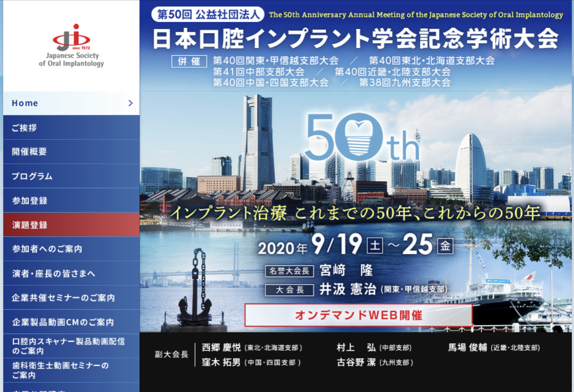Click the 日本口腔インプラント学会記念学術大会 title
The height and width of the screenshot is (392, 574).
(x=355, y=39)
